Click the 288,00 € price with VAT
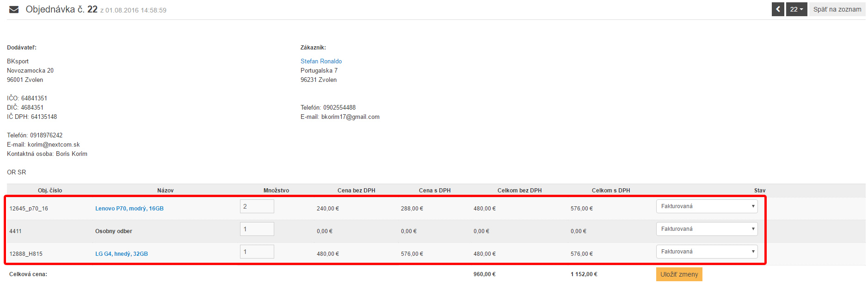Screen dimensions: 868x284 pos(412,209)
